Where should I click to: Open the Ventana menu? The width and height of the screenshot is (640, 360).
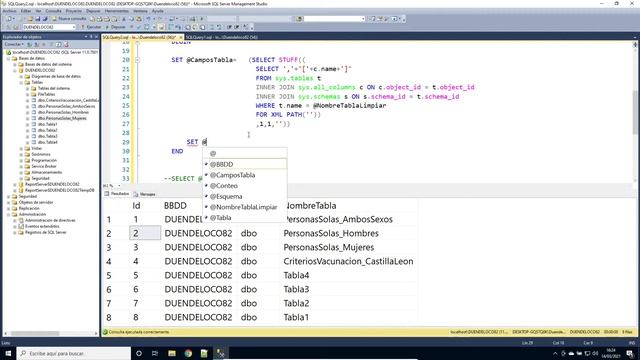140,11
